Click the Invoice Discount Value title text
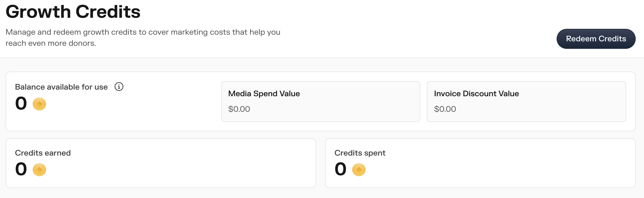The height and width of the screenshot is (198, 644). 476,94
